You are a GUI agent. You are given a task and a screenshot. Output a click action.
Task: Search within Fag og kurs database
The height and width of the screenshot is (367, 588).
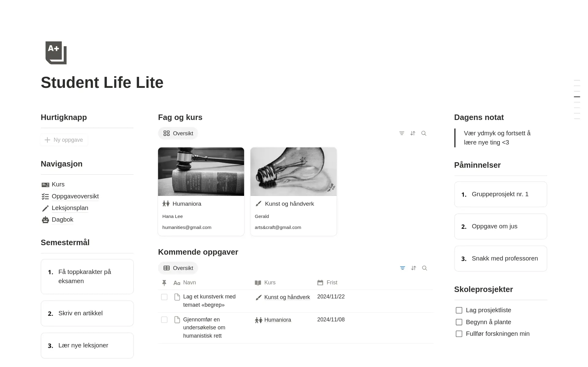(424, 133)
